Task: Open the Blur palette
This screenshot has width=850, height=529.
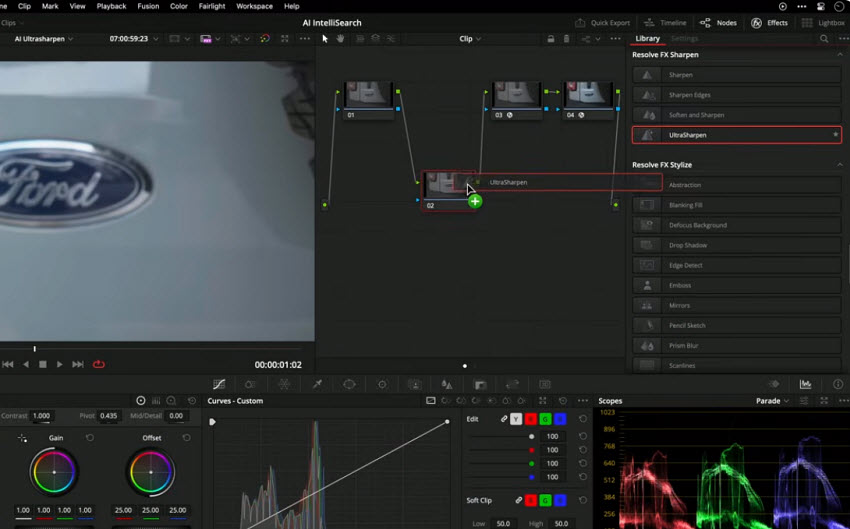Action: 447,384
